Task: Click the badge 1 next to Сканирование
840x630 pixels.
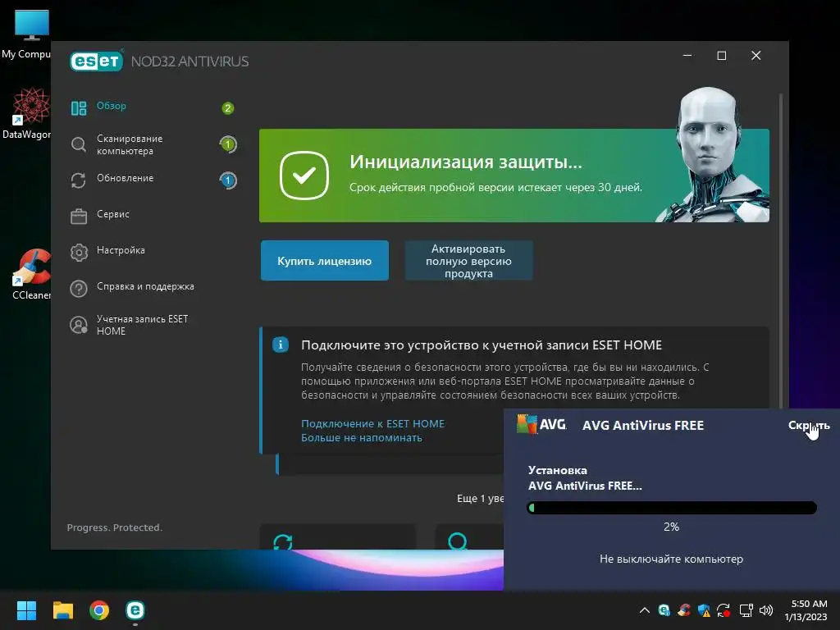Action: (228, 144)
